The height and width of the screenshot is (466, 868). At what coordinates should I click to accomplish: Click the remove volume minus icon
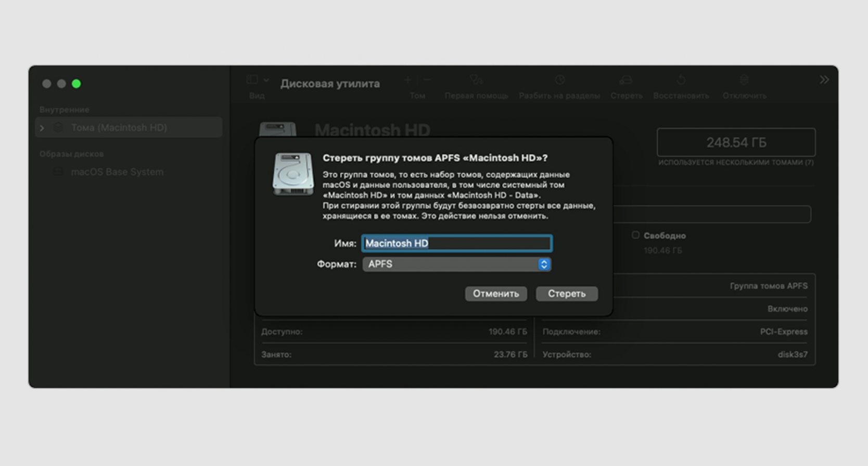(x=427, y=80)
